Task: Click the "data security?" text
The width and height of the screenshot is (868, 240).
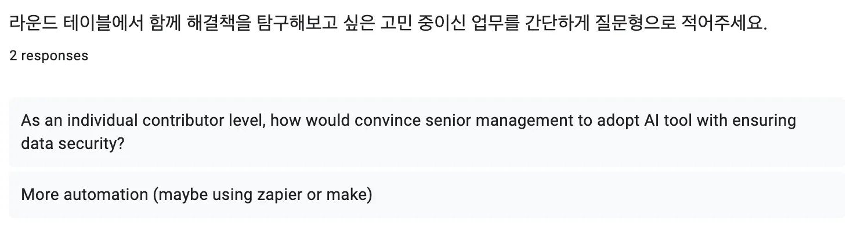Action: pyautogui.click(x=73, y=144)
